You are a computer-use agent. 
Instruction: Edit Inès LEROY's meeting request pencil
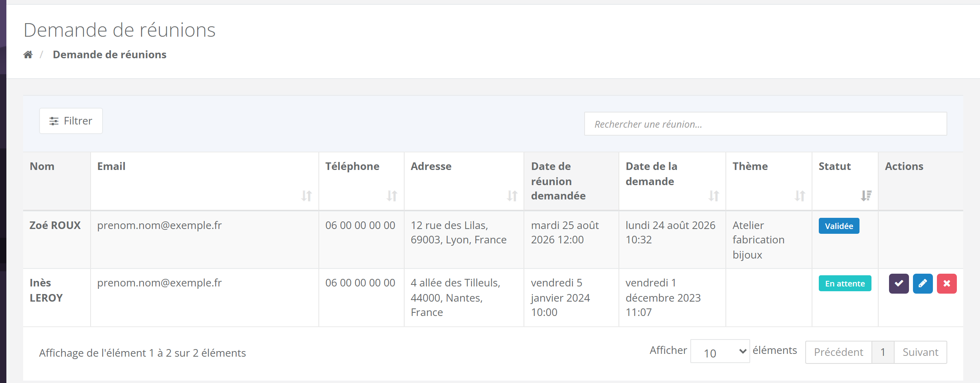point(923,284)
